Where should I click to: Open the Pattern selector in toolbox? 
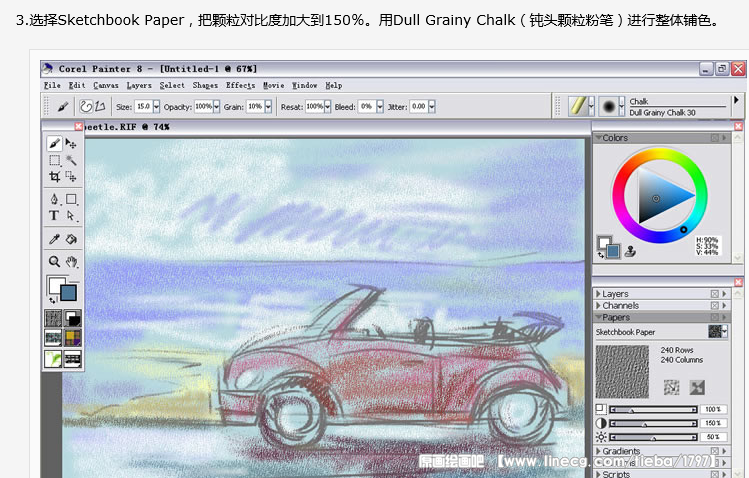(x=53, y=338)
